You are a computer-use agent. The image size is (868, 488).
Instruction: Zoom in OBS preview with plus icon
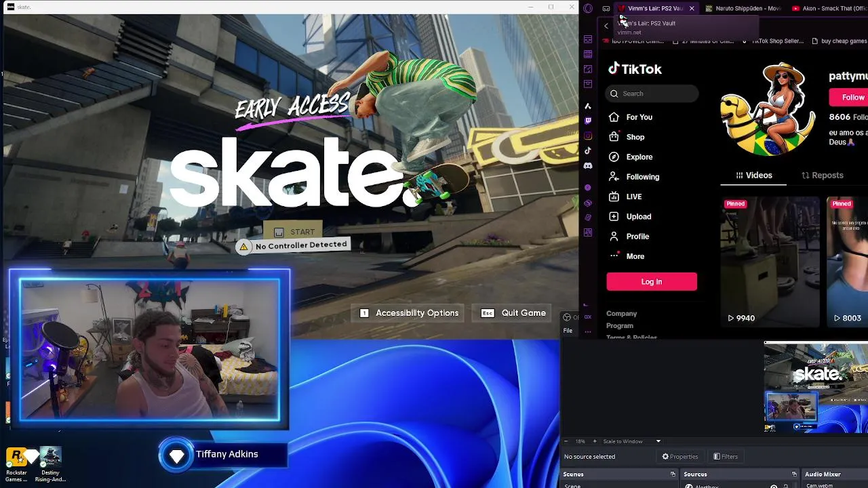[595, 441]
